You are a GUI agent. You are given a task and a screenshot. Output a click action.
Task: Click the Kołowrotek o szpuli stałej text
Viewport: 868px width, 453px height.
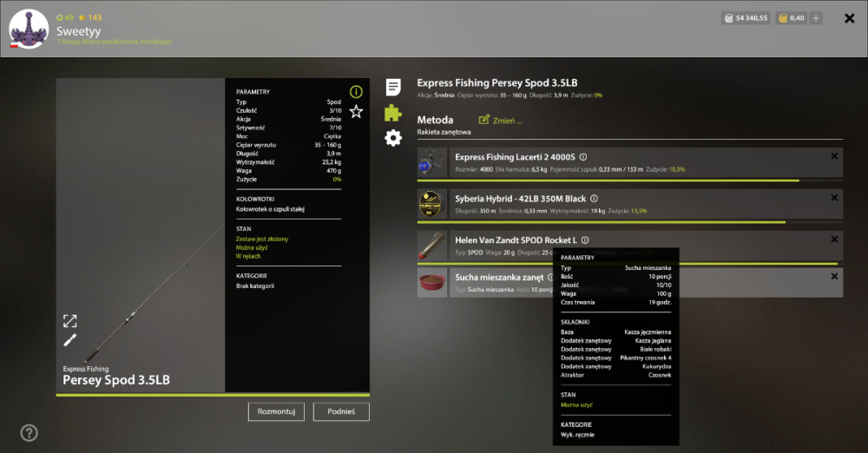point(270,209)
